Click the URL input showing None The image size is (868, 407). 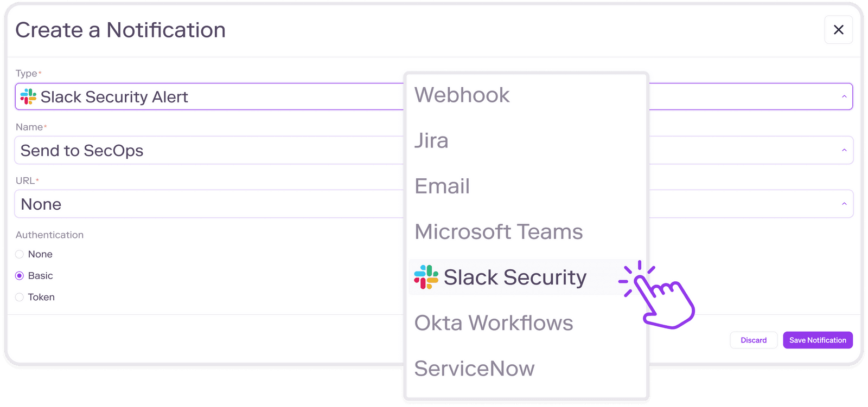point(206,204)
